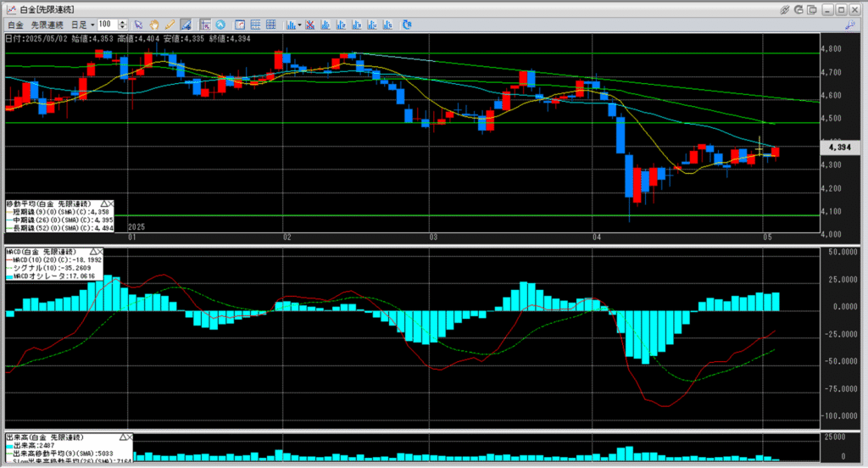Collapse the 移動平均 legend with triangle

pos(103,203)
